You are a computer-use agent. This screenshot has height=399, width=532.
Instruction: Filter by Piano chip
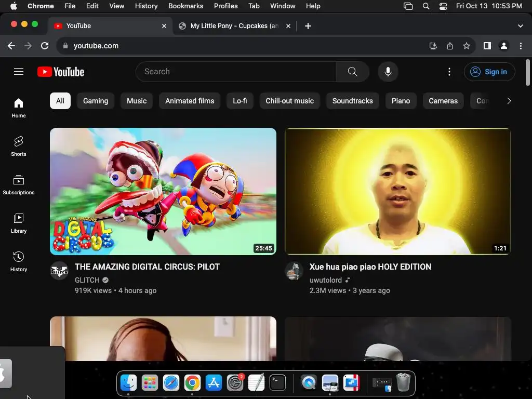(401, 101)
